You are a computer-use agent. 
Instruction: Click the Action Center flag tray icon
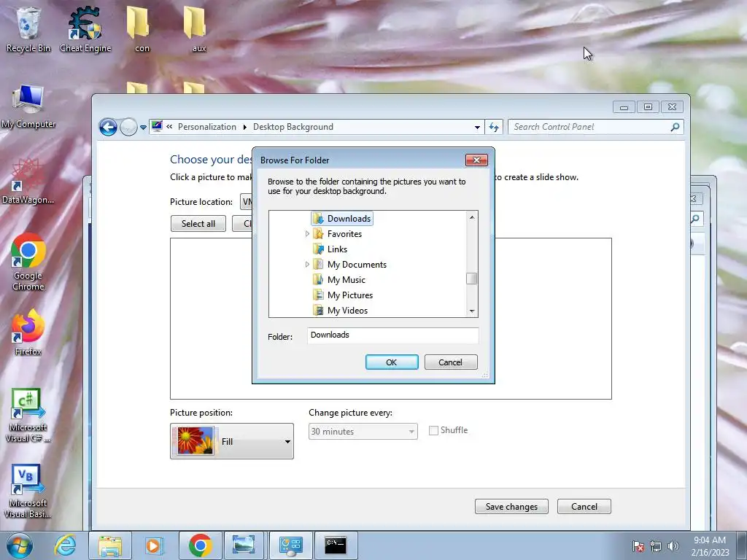tap(638, 546)
